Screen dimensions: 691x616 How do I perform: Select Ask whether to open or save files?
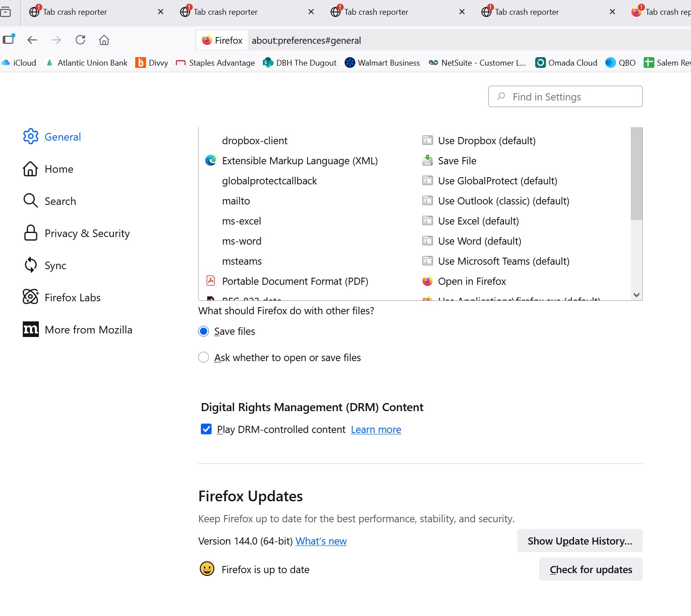[204, 358]
